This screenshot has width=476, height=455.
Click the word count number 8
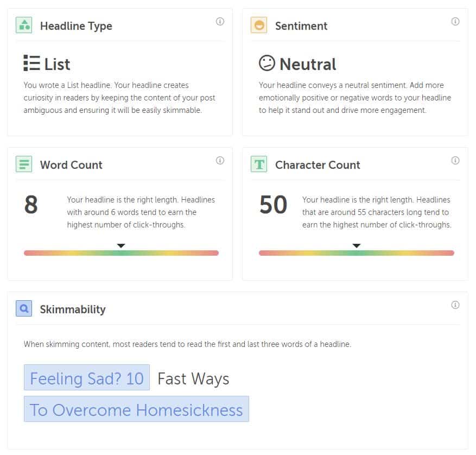(x=31, y=205)
